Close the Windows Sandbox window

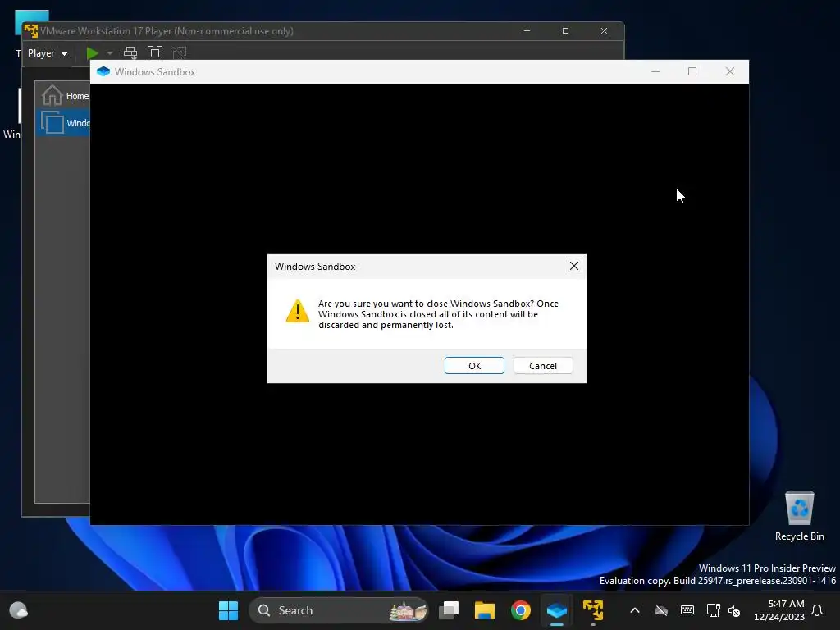click(729, 71)
